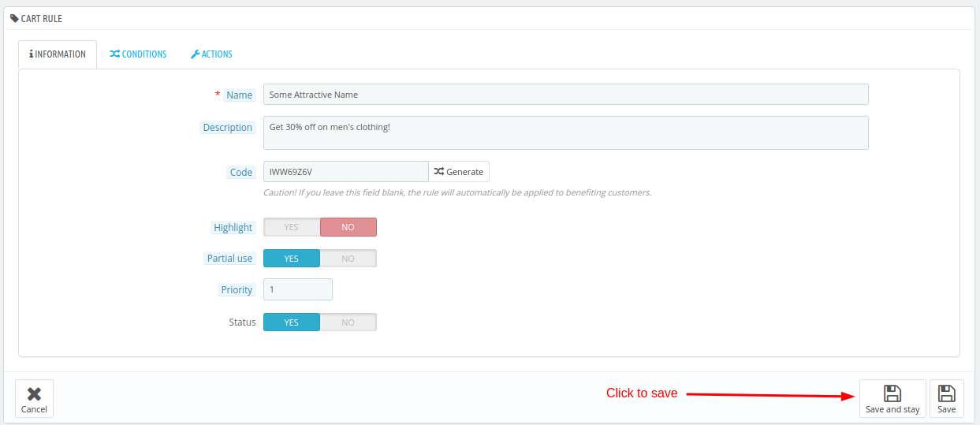The height and width of the screenshot is (425, 980).
Task: Set Partial use to NO
Action: pos(348,259)
